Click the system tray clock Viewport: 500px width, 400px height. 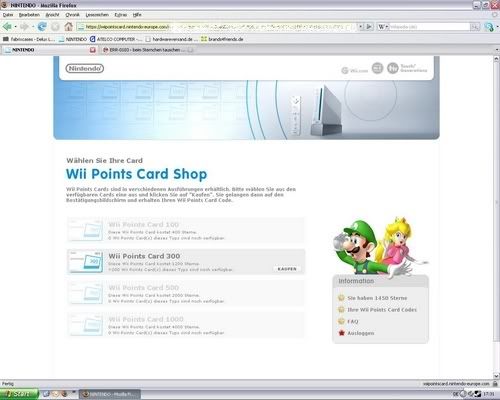click(x=489, y=394)
